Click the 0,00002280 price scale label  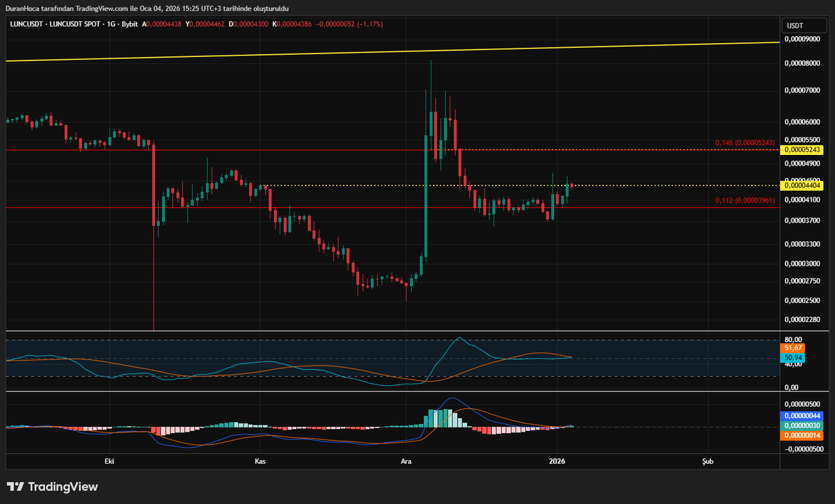point(803,320)
